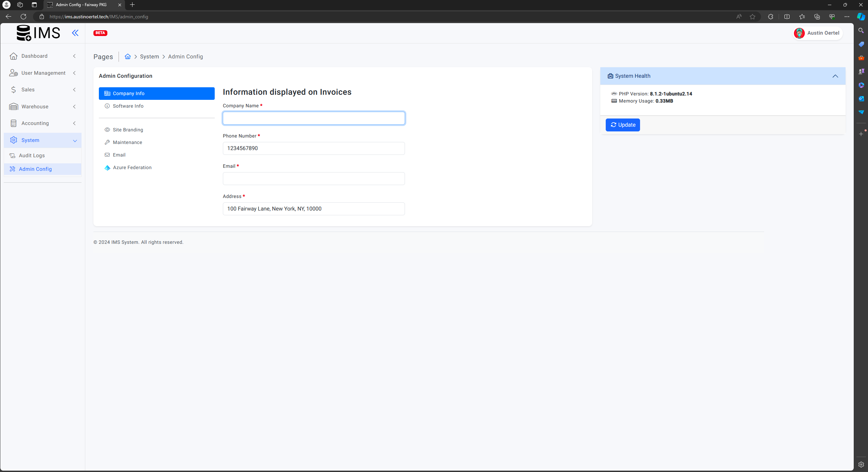Image resolution: width=868 pixels, height=472 pixels.
Task: Open the Site Branding tab
Action: (x=128, y=130)
